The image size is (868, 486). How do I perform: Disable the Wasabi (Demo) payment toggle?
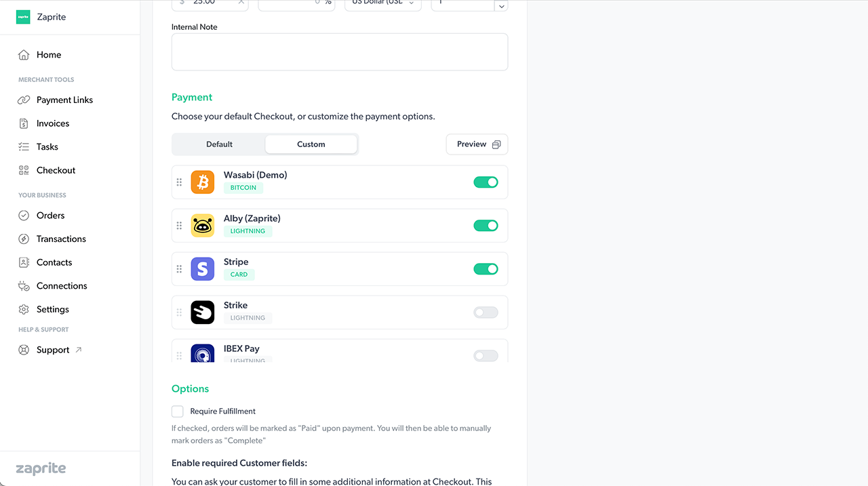pyautogui.click(x=486, y=182)
